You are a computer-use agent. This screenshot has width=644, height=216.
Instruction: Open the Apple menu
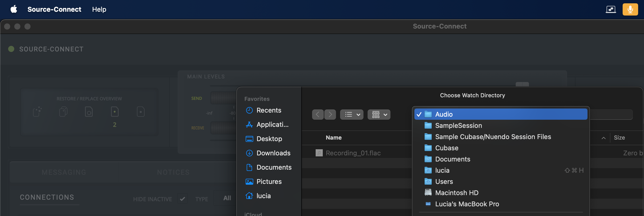click(14, 9)
